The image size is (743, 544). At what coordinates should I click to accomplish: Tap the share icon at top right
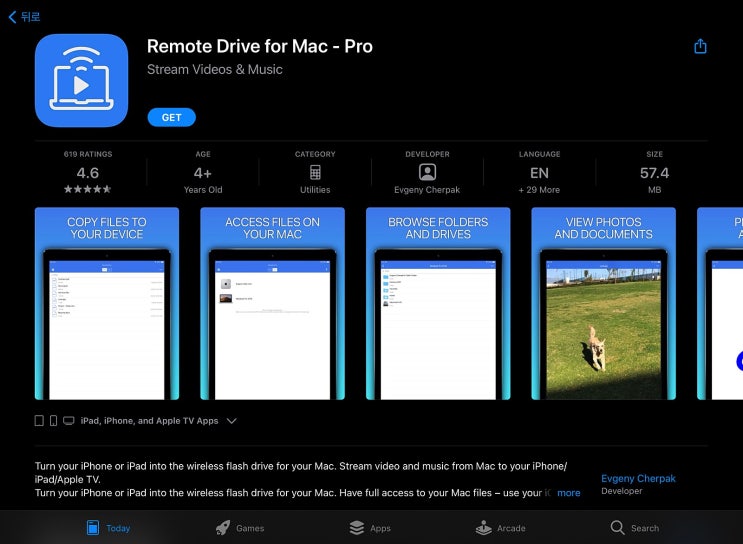click(700, 46)
